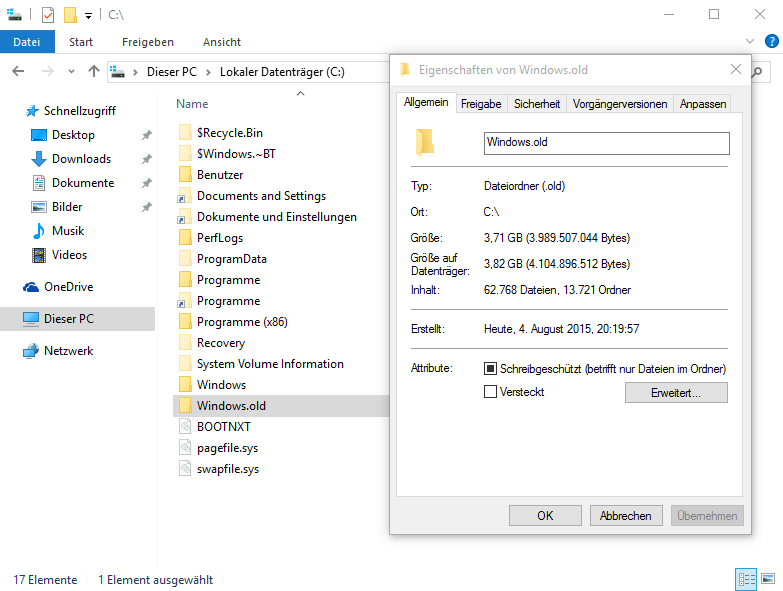This screenshot has width=783, height=591.
Task: Close the Eigenschaften von Windows.old dialog
Action: (736, 69)
